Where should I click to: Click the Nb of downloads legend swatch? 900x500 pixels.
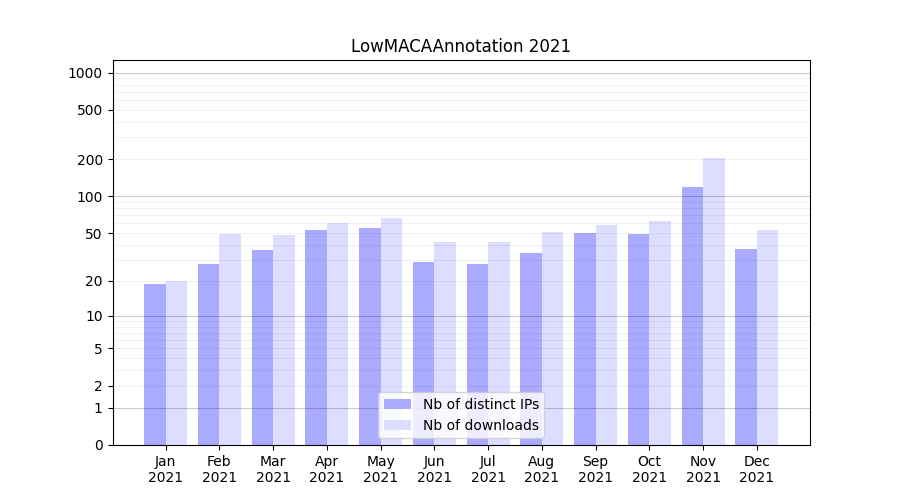397,425
